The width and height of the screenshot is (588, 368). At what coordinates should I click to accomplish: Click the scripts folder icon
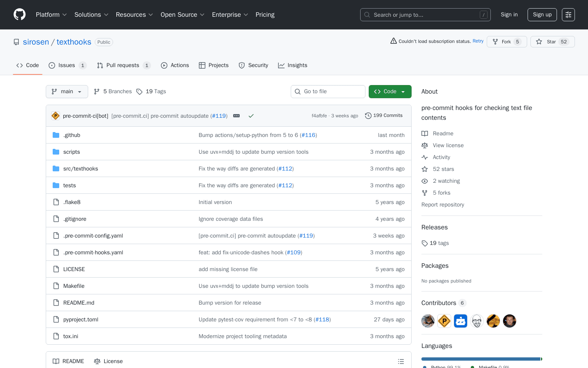pos(56,152)
